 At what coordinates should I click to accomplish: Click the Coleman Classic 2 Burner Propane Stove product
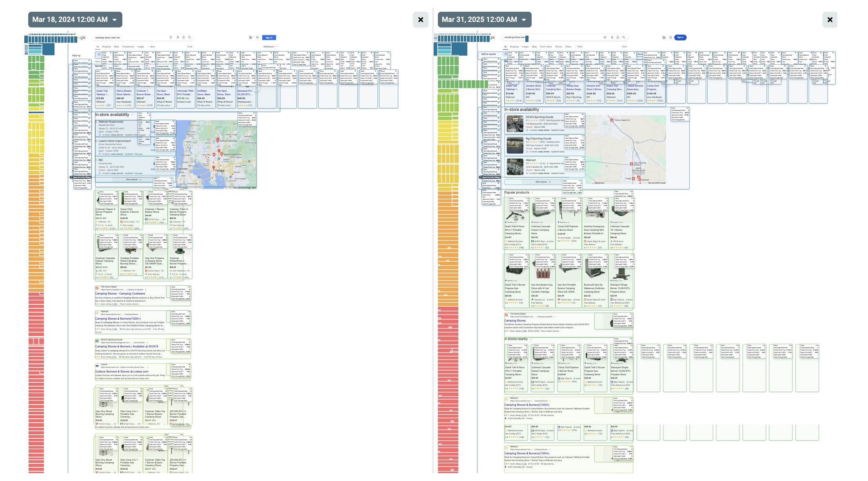[x=106, y=210]
